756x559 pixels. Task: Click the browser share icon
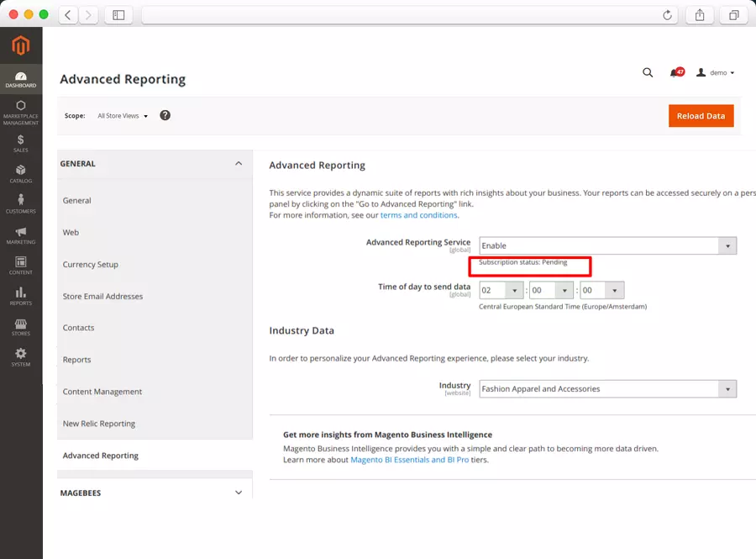click(x=700, y=15)
